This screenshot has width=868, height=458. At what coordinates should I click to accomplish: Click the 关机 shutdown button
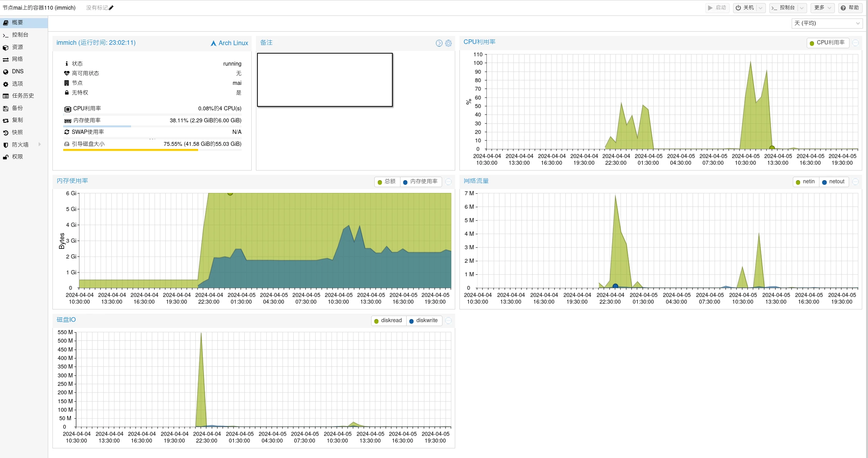point(745,8)
